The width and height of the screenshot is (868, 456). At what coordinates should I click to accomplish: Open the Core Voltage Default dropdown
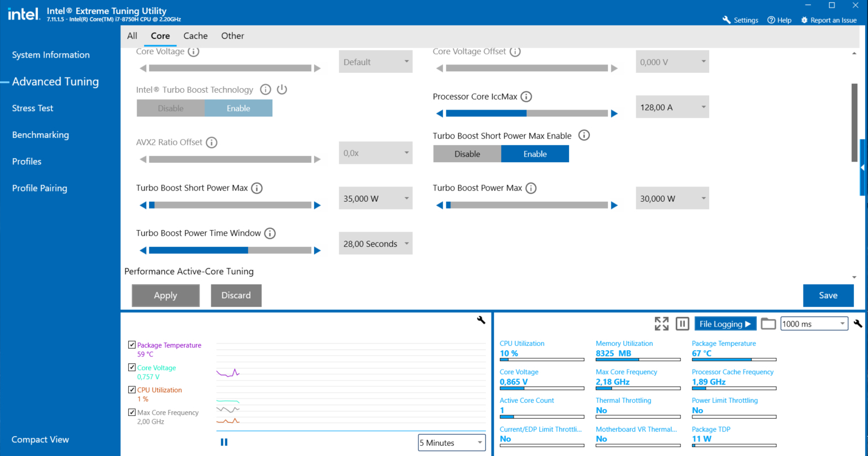coord(376,62)
